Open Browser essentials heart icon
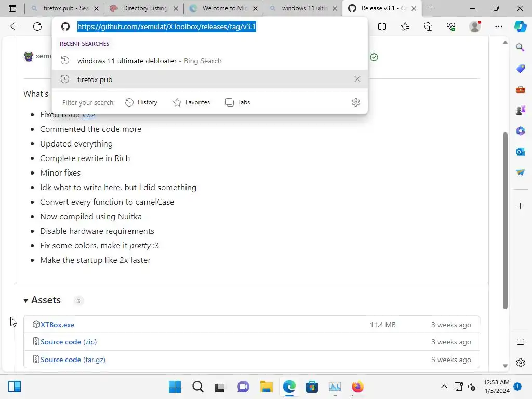Viewport: 532px width, 399px height. tap(451, 26)
